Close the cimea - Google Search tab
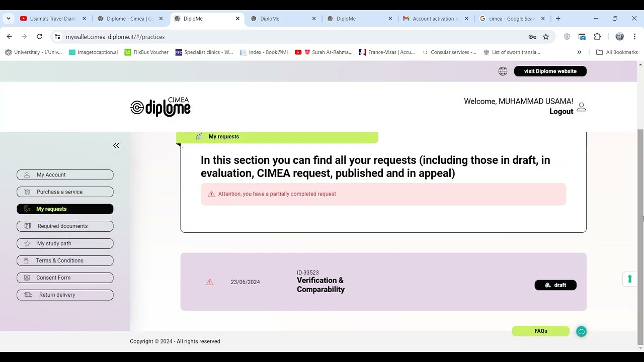This screenshot has height=362, width=644. click(543, 19)
